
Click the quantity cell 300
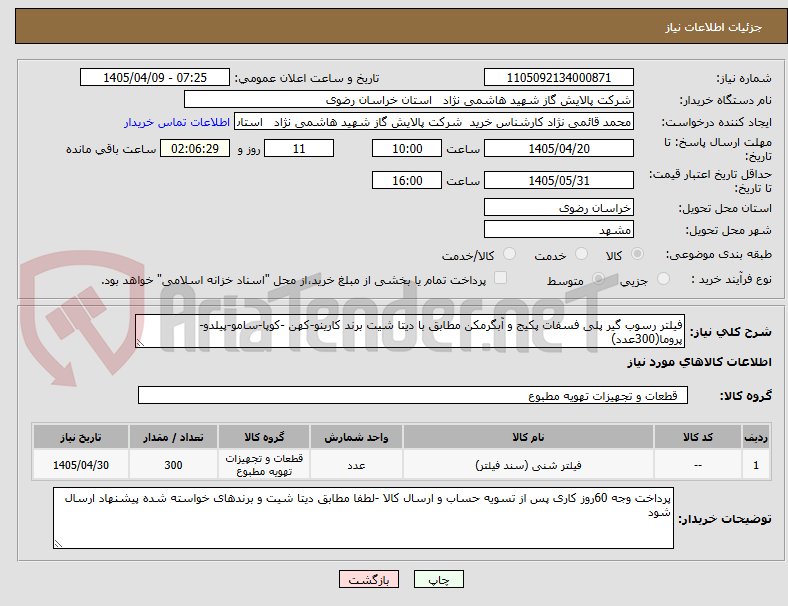[x=173, y=465]
